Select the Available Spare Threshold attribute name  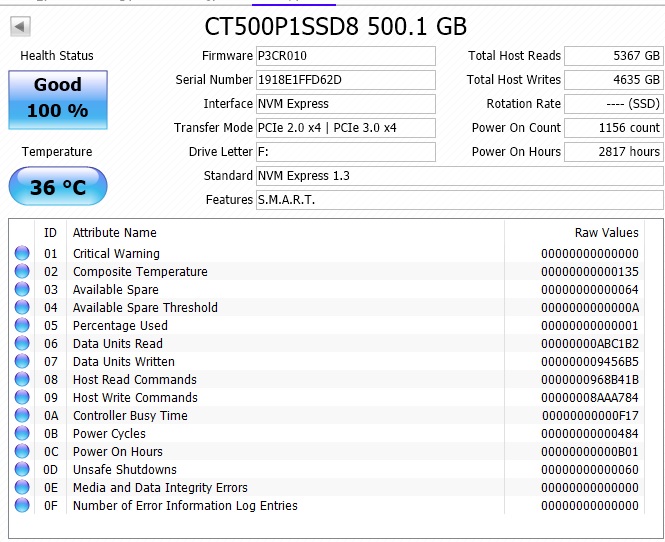(x=145, y=307)
